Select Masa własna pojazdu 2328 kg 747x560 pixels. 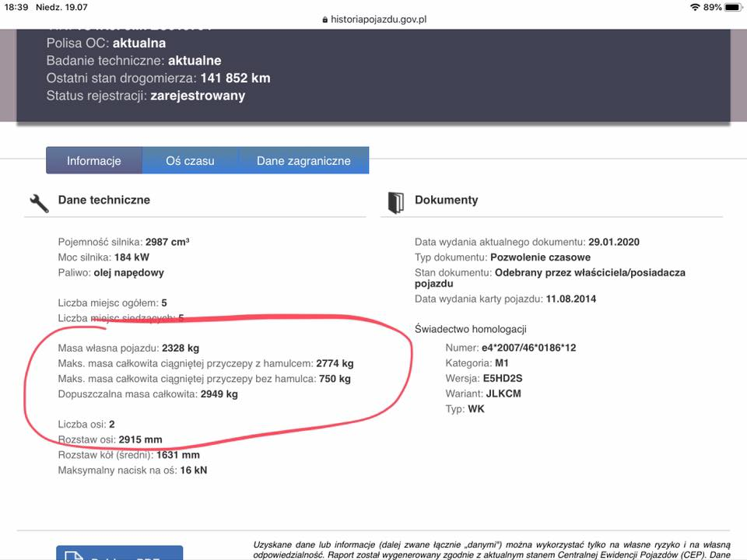pyautogui.click(x=128, y=348)
